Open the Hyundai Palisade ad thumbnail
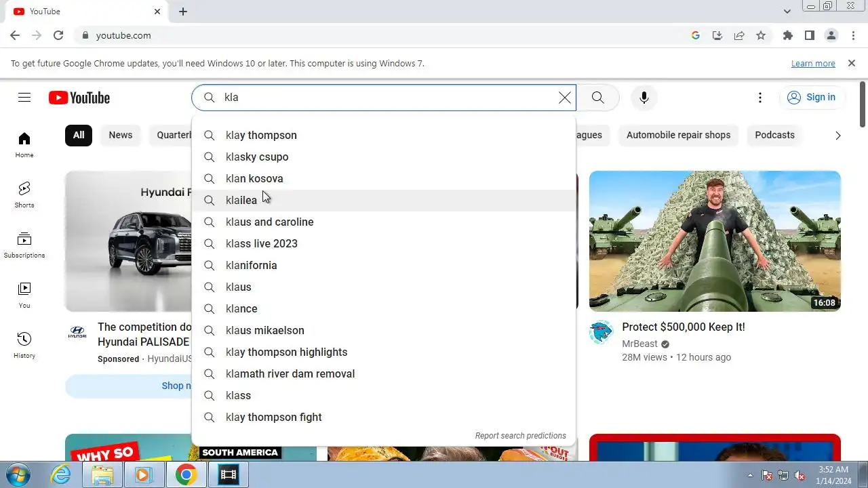This screenshot has width=868, height=488. [x=129, y=241]
